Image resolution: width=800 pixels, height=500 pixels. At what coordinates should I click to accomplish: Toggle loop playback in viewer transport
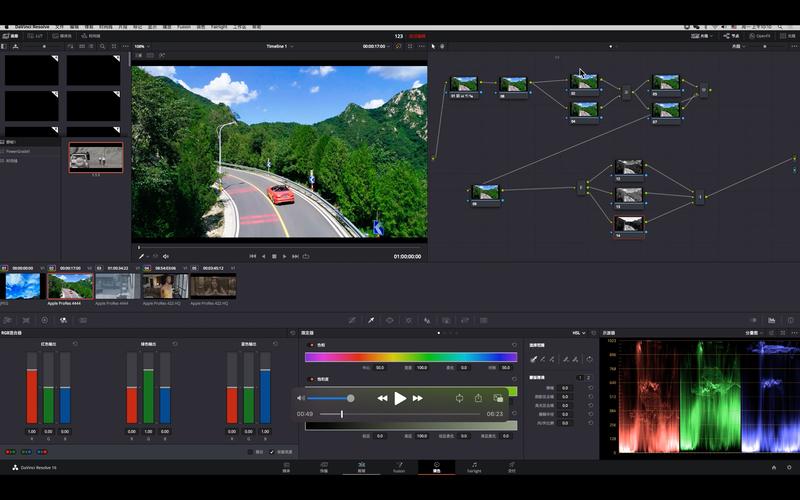(x=306, y=257)
